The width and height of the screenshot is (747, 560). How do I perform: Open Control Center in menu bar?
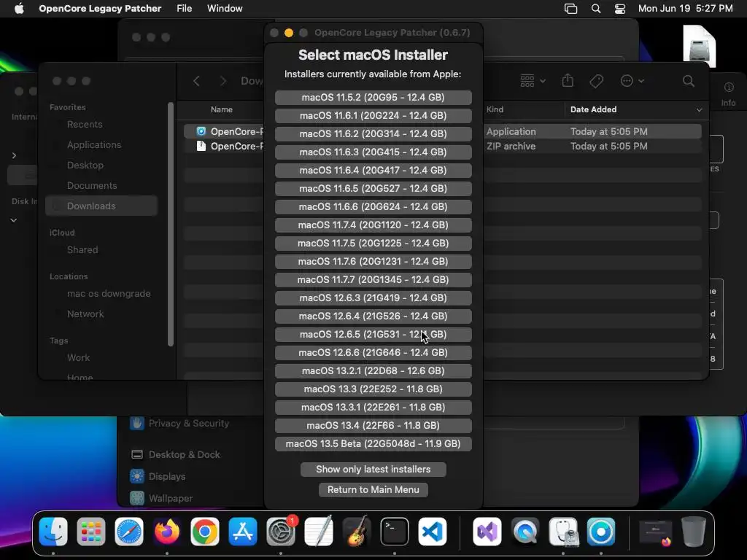620,9
